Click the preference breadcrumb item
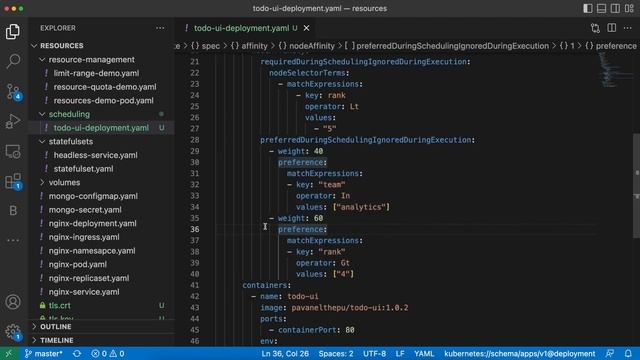The image size is (640, 360). coord(611,46)
